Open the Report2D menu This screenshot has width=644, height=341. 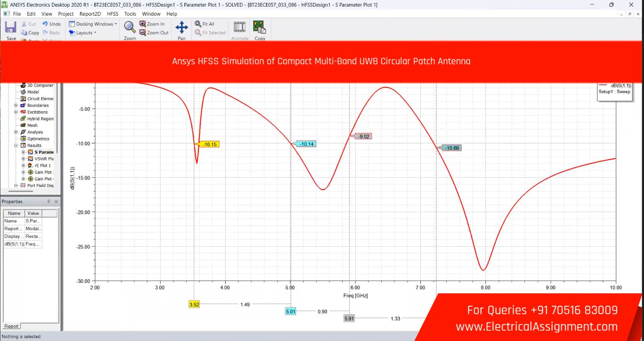point(90,14)
